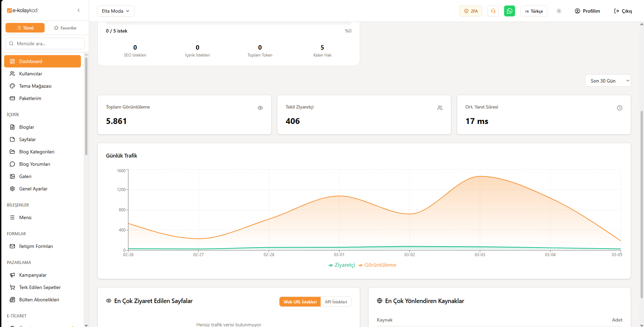This screenshot has width=644, height=327.
Task: Expand the Elta Moda site selector
Action: pos(116,11)
